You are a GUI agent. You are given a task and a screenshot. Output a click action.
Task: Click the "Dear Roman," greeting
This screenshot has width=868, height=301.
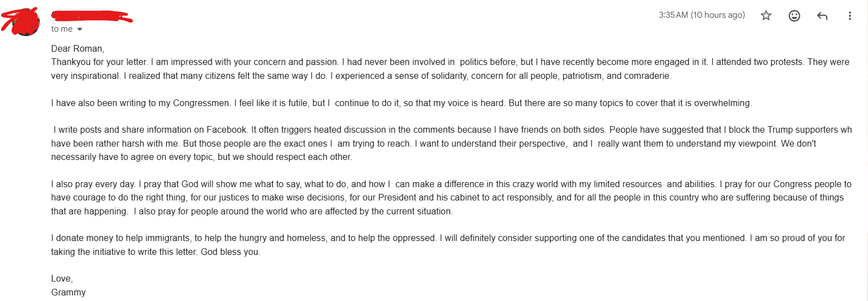pyautogui.click(x=78, y=48)
